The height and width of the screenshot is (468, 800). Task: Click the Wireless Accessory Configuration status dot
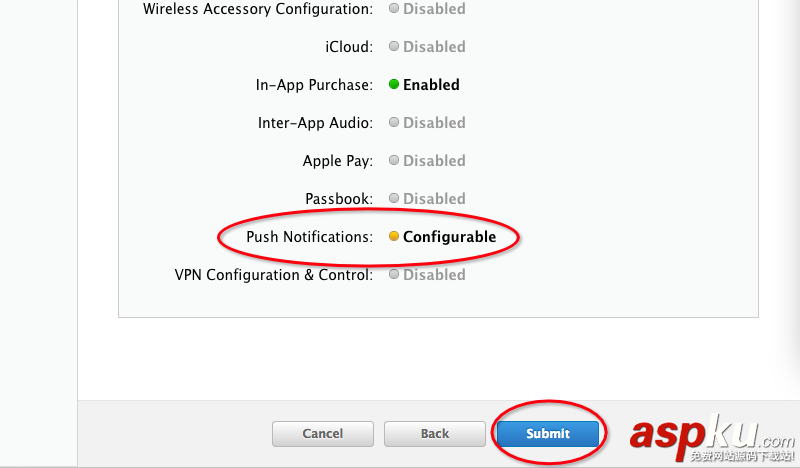[394, 9]
